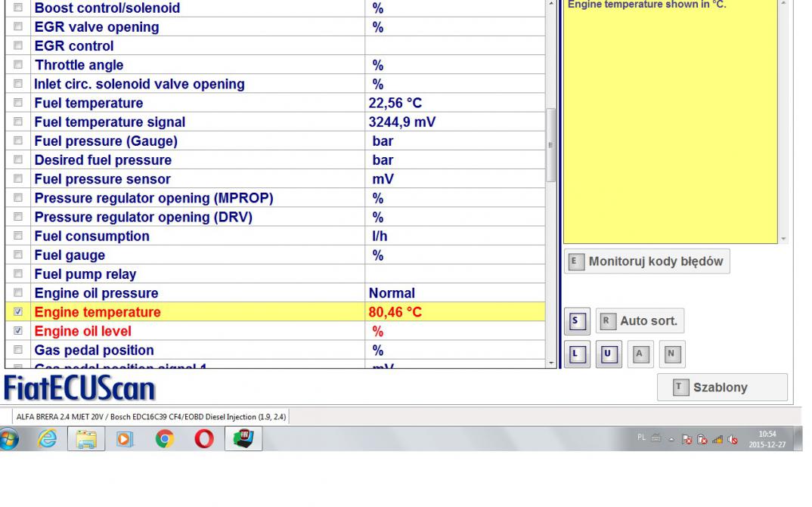Viewport: 812px width, 507px height.
Task: Open Google Chrome from the taskbar
Action: 165,439
